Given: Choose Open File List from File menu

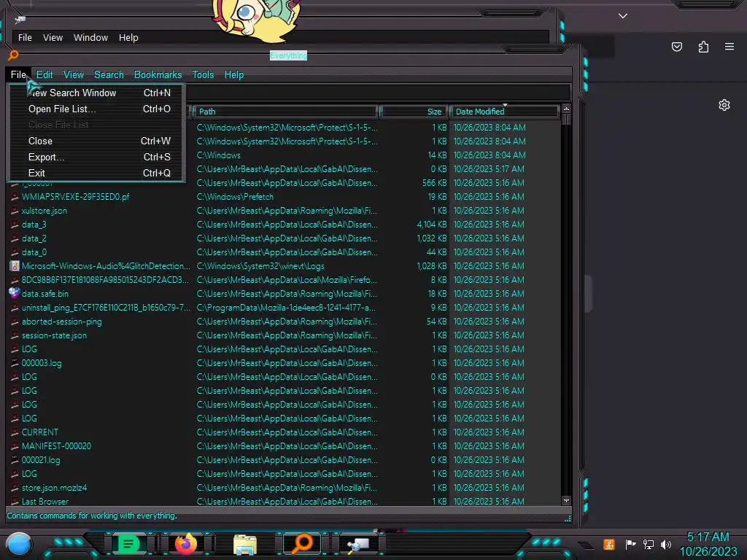Looking at the screenshot, I should click(97, 109).
